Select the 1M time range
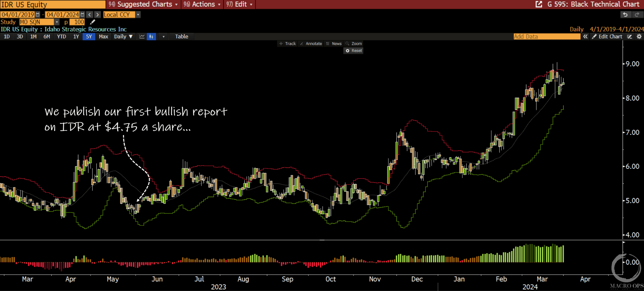The image size is (644, 291). point(33,36)
